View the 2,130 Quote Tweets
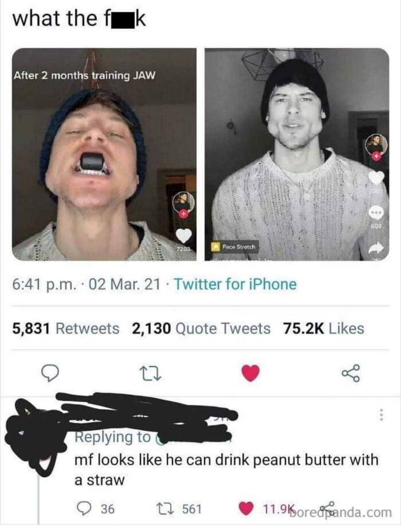Image resolution: width=401 pixels, height=532 pixels. coord(201,328)
